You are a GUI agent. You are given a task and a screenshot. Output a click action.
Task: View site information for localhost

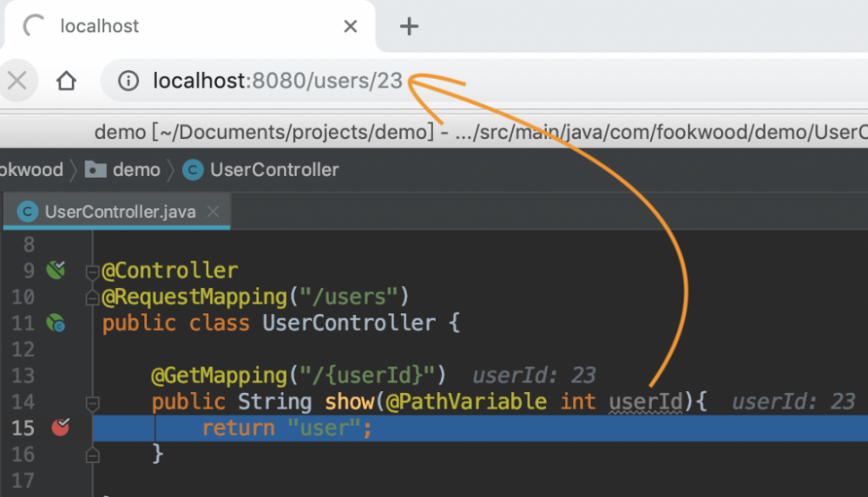128,81
